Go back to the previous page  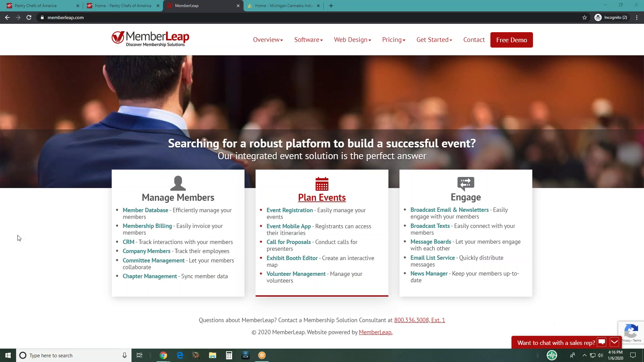(7, 17)
